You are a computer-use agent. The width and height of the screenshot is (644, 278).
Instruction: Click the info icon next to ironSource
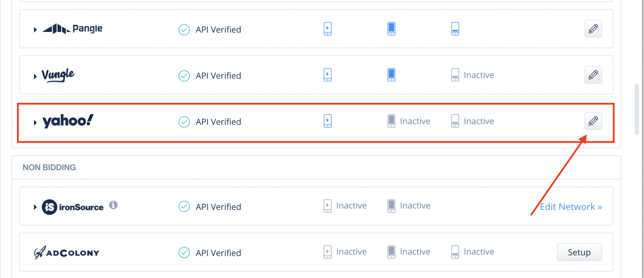114,206
